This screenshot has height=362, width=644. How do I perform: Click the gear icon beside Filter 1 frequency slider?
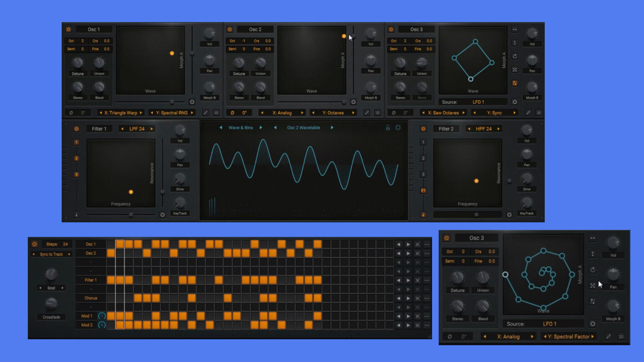click(x=163, y=214)
